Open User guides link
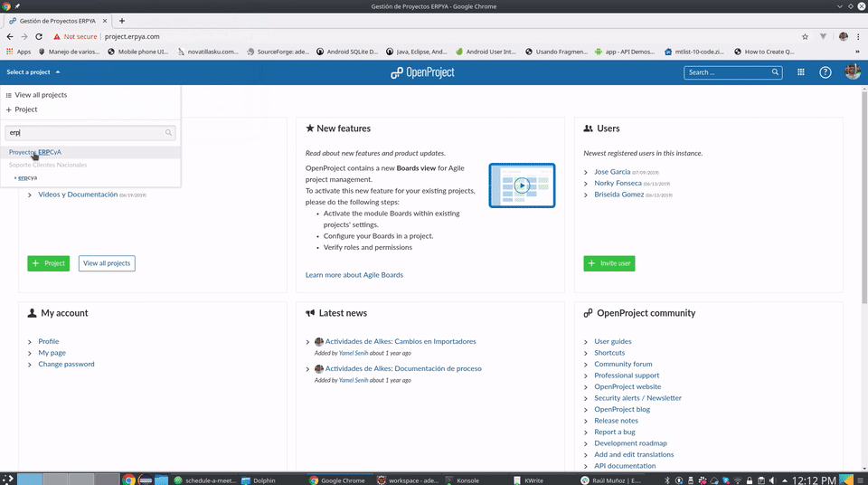Viewport: 868px width, 485px height. point(613,341)
